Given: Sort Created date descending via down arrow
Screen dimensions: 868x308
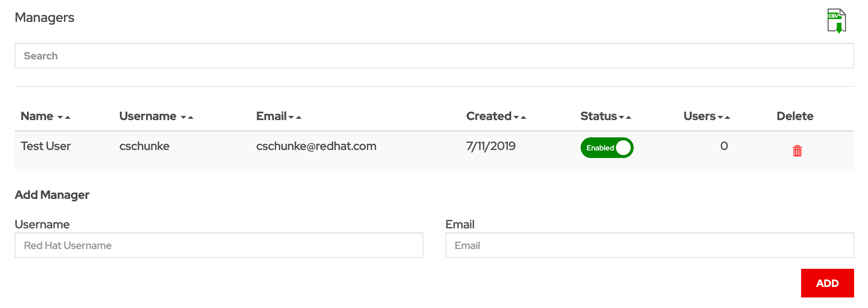Looking at the screenshot, I should coord(516,118).
